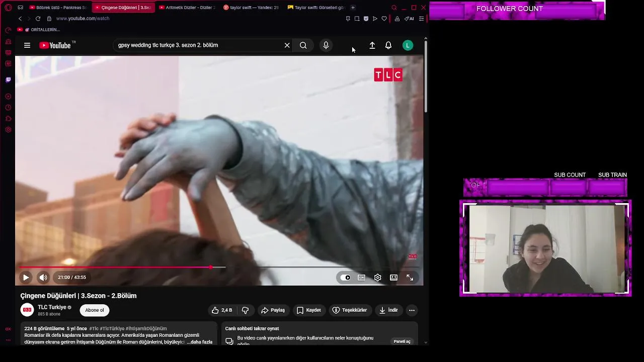Screen dimensions: 644x362
Task: Dislike the video thumbs-down button
Action: pos(245,310)
